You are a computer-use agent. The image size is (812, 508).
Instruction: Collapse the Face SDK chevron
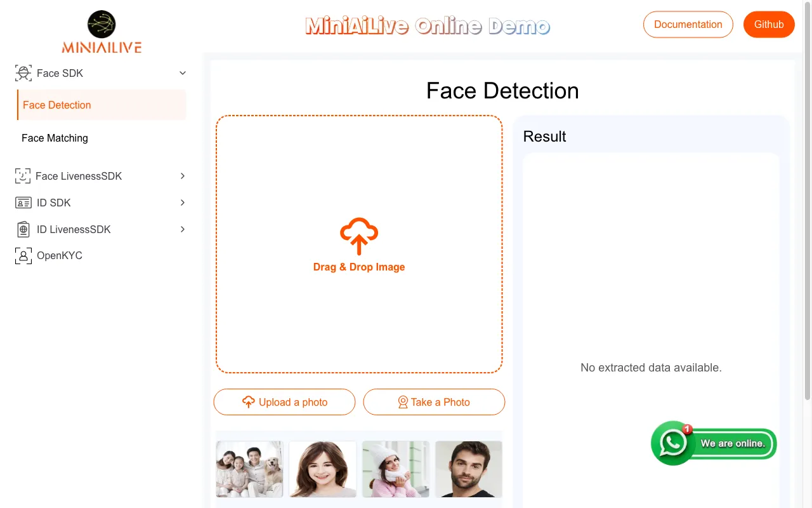[183, 73]
